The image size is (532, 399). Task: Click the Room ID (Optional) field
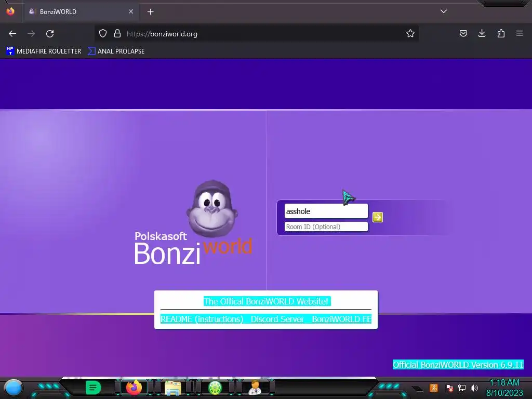(x=326, y=227)
